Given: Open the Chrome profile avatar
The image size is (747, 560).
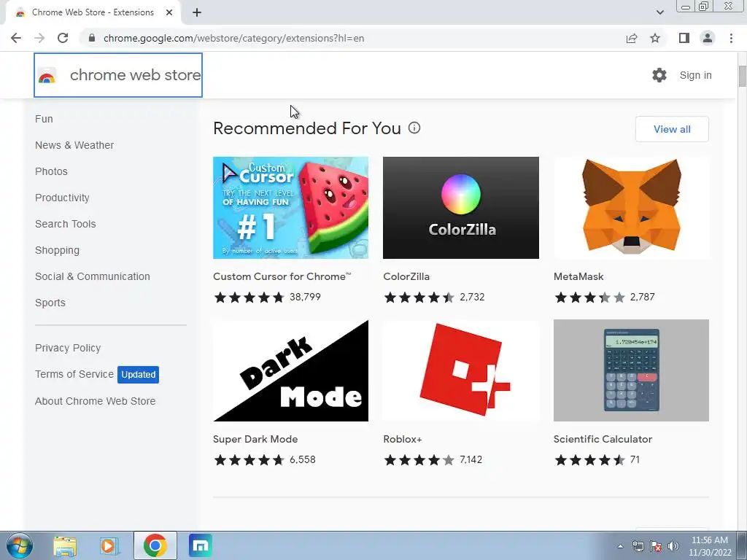Looking at the screenshot, I should click(708, 38).
